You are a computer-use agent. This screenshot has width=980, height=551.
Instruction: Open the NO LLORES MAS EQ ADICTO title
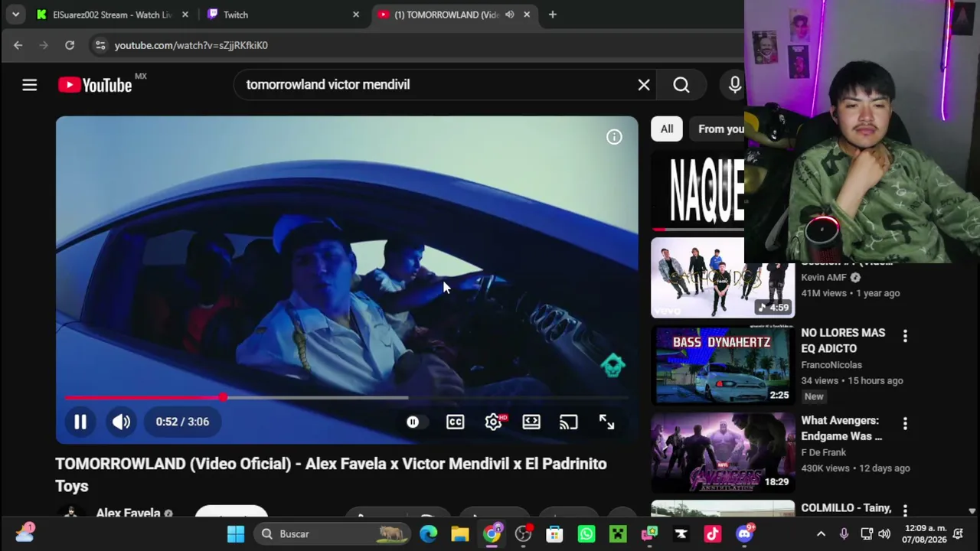pyautogui.click(x=843, y=341)
